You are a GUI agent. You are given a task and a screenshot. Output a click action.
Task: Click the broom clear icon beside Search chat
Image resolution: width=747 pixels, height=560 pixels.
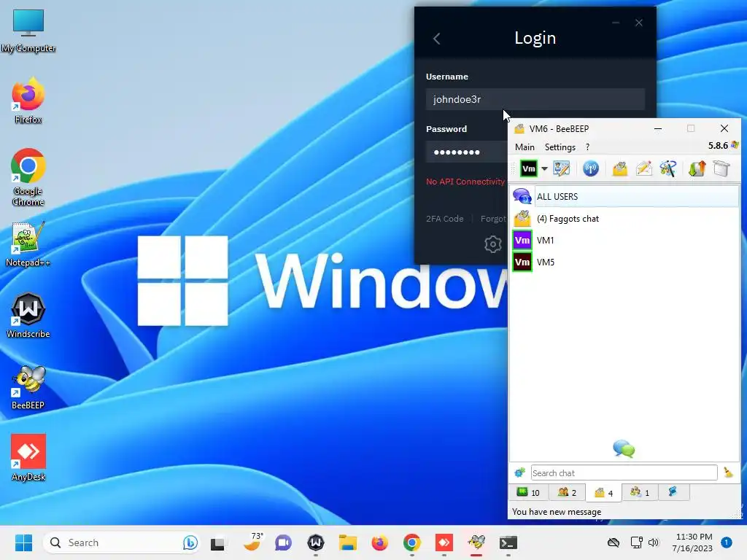click(729, 472)
